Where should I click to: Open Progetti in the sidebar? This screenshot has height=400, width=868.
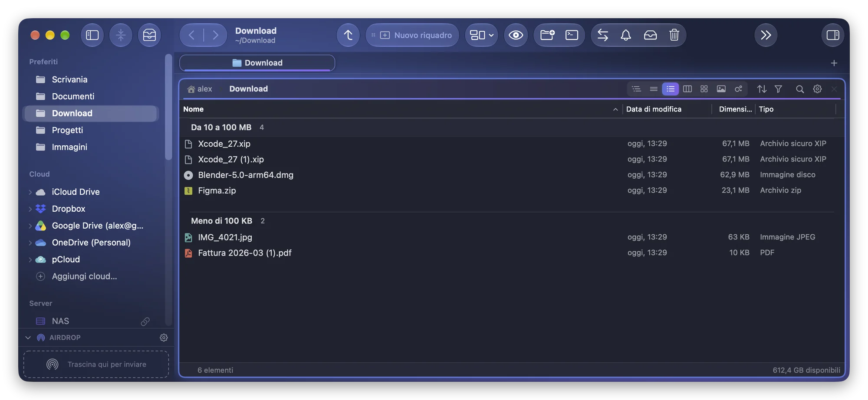click(91, 130)
